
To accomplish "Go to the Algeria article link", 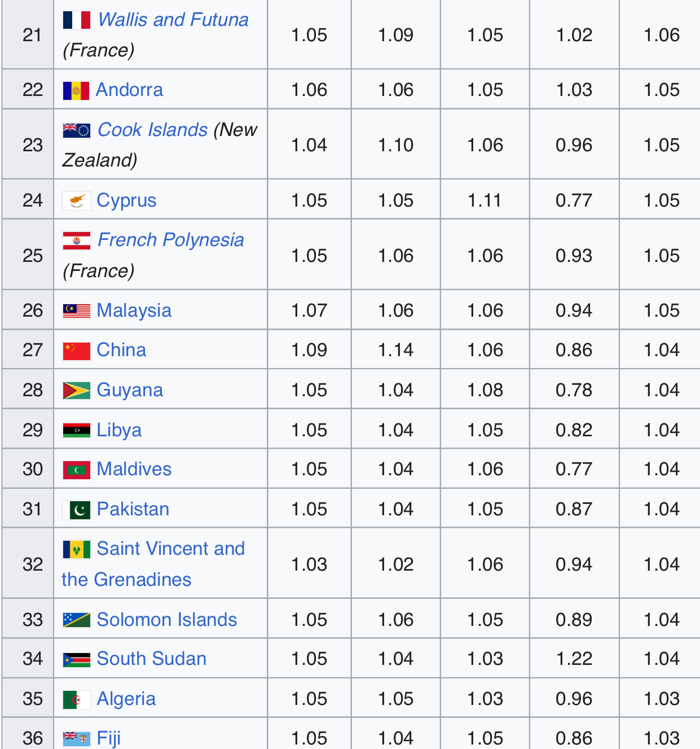I will tap(126, 699).
